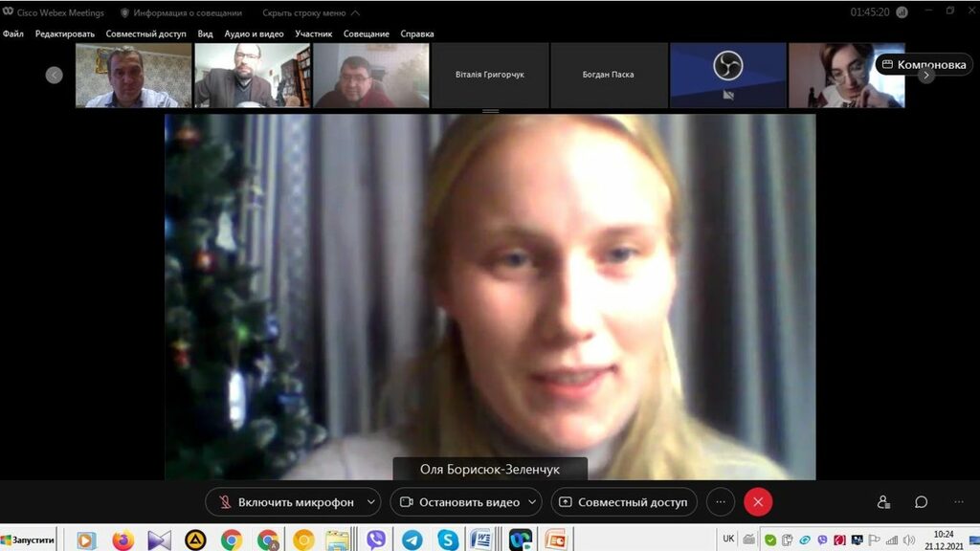This screenshot has height=551, width=980.
Task: Open more options ellipsis in control bar
Action: (721, 502)
